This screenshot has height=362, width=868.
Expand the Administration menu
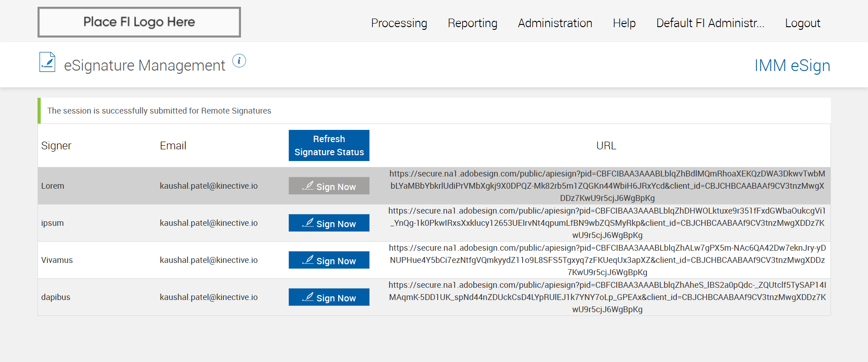tap(555, 23)
